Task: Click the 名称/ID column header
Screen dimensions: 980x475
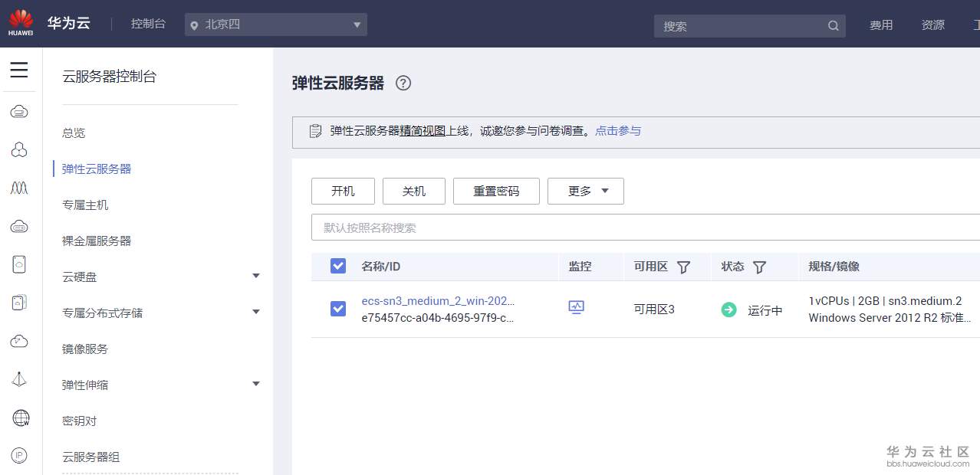Action: 380,267
